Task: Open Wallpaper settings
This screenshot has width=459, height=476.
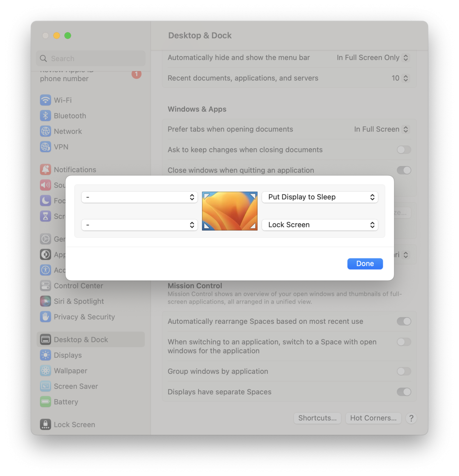Action: pyautogui.click(x=70, y=371)
